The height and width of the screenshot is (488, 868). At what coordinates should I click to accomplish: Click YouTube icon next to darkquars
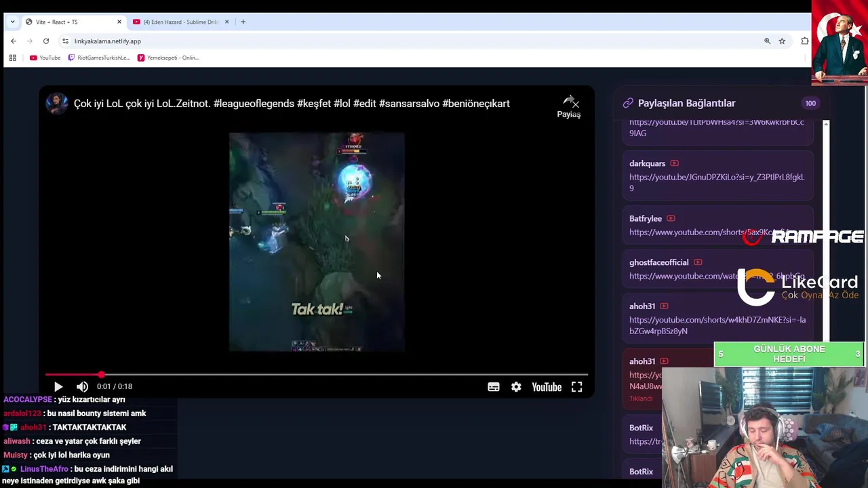(x=674, y=163)
